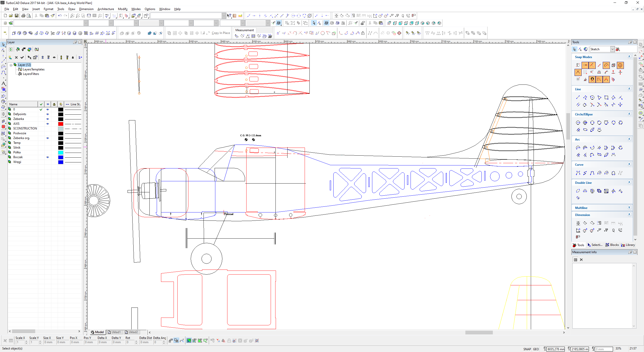Toggle the Grid snap mode
Viewport: 644px width, 352px height.
[x=585, y=72]
